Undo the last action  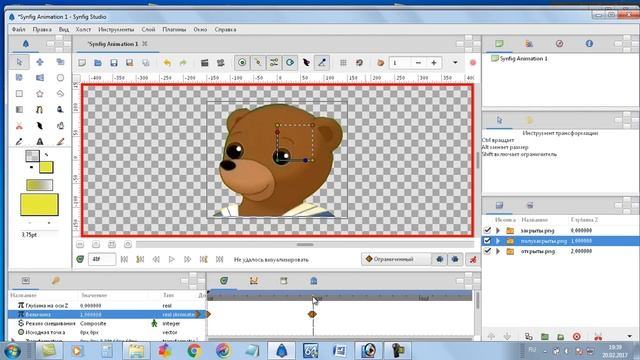pyautogui.click(x=167, y=63)
